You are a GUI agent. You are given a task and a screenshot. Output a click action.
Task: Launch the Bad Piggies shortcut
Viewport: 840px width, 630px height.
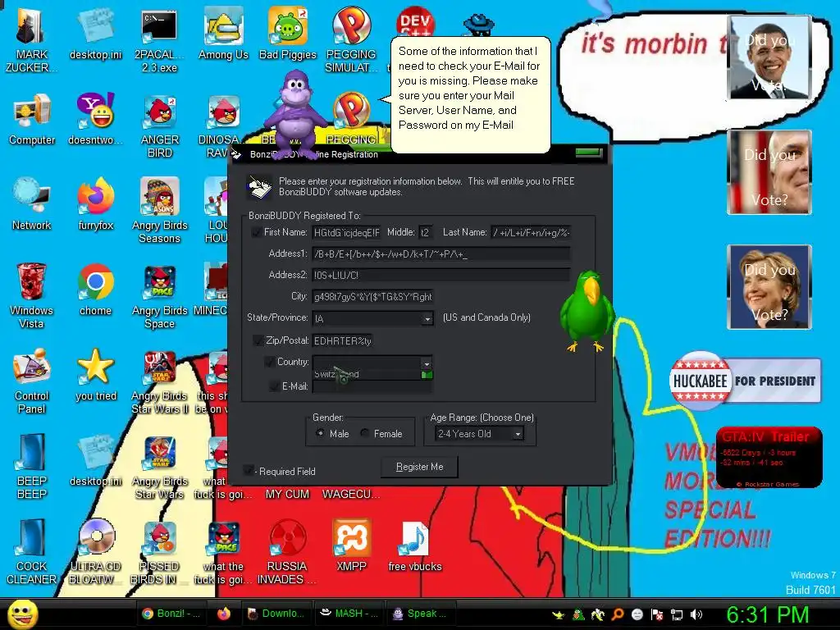pyautogui.click(x=288, y=33)
